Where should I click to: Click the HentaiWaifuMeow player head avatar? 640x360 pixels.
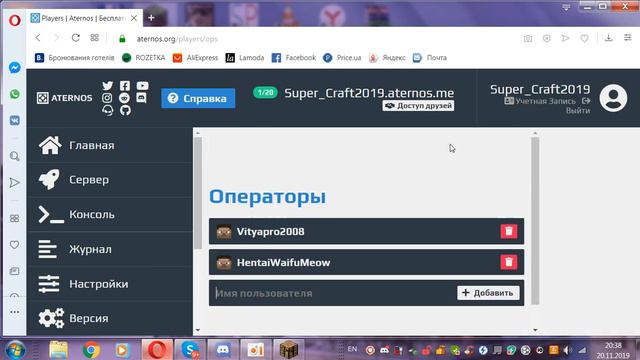pos(224,262)
